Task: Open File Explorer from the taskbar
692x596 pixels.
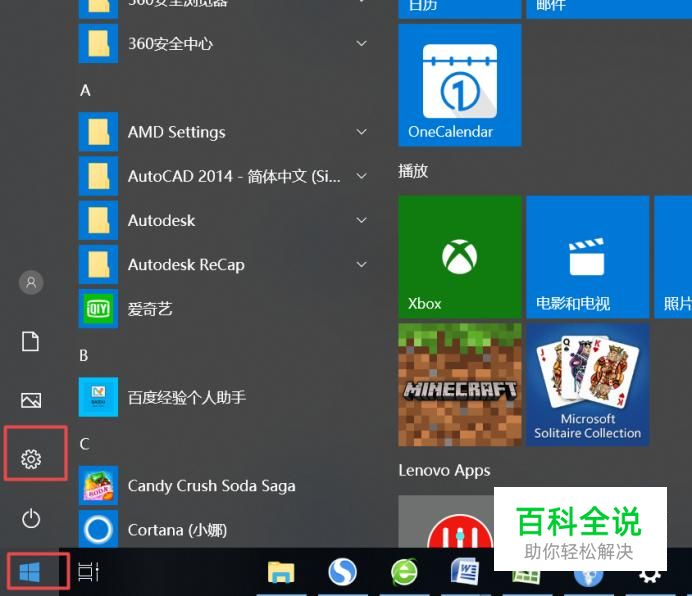Action: [x=281, y=572]
